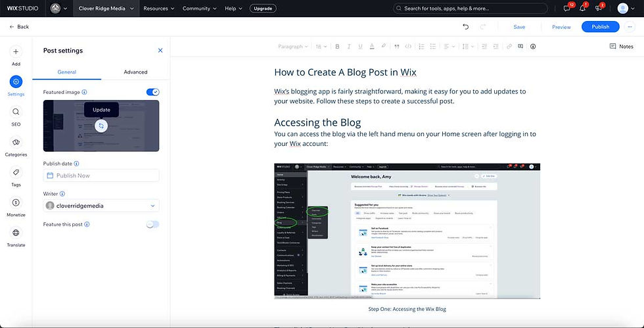Toggle italic formatting
This screenshot has height=328, width=644.
pyautogui.click(x=349, y=47)
